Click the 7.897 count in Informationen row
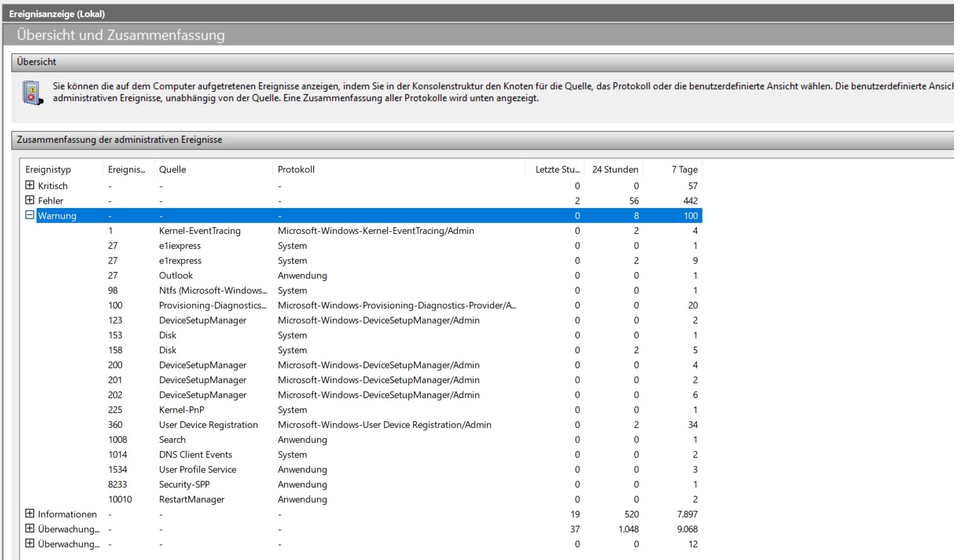Screen dimensions: 966x560 687,514
